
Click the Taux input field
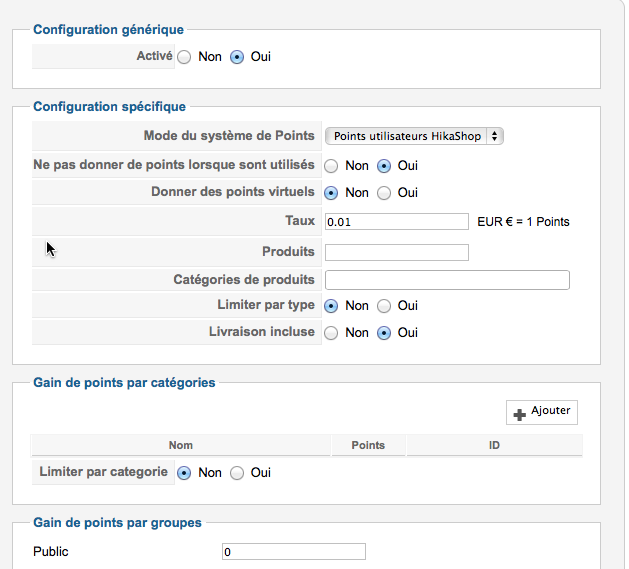pyautogui.click(x=397, y=222)
